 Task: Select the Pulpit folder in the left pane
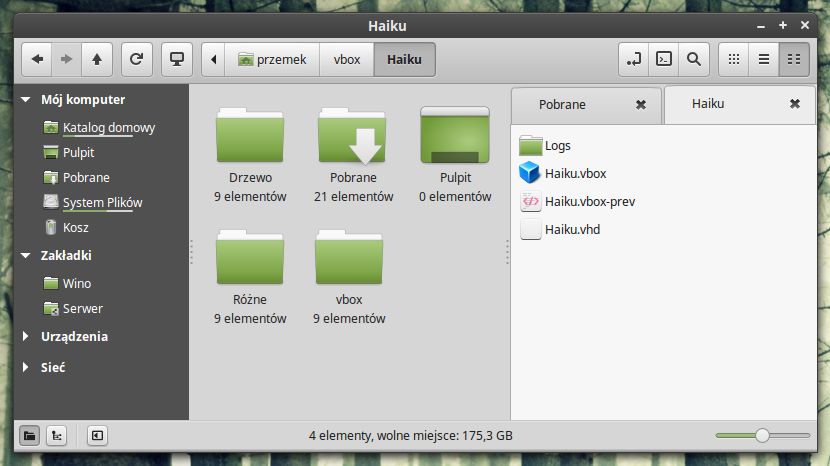[x=455, y=135]
